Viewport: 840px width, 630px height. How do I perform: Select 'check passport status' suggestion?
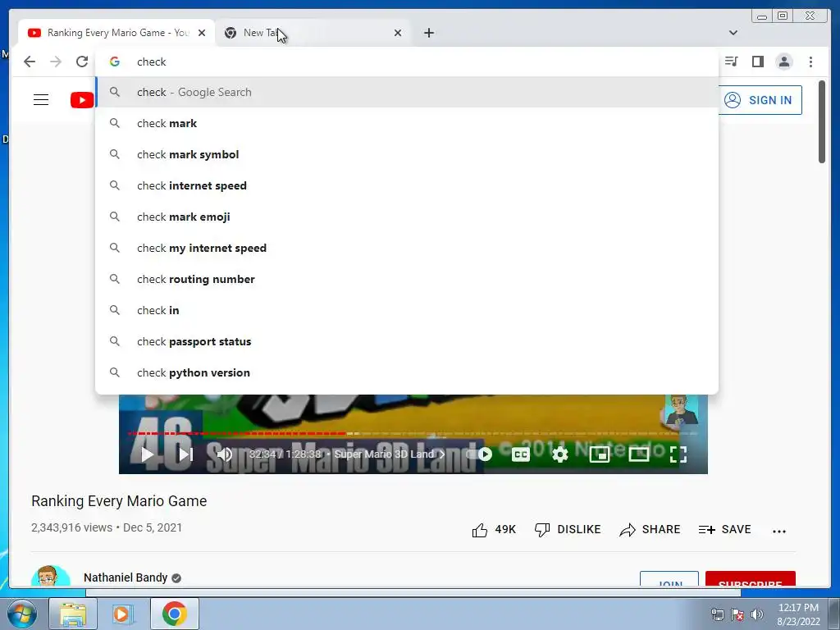(x=407, y=341)
